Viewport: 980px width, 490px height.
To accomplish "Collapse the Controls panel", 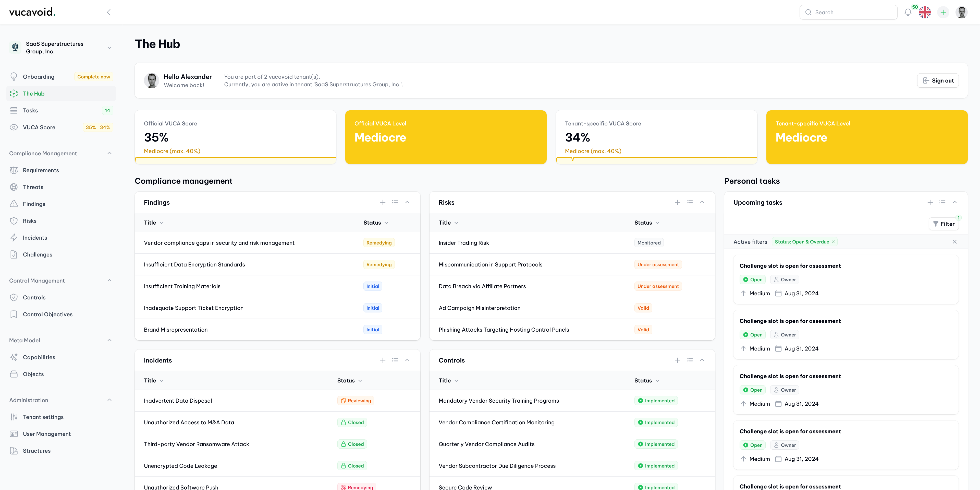I will point(702,360).
